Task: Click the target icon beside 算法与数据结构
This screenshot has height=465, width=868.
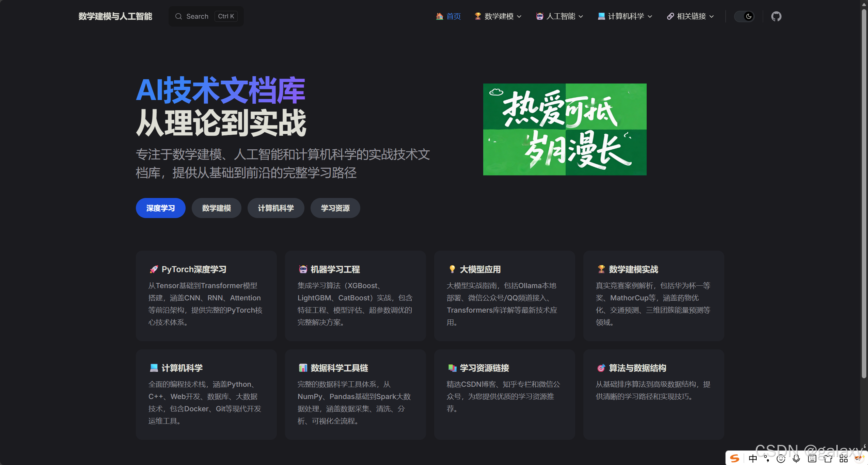Action: (601, 368)
